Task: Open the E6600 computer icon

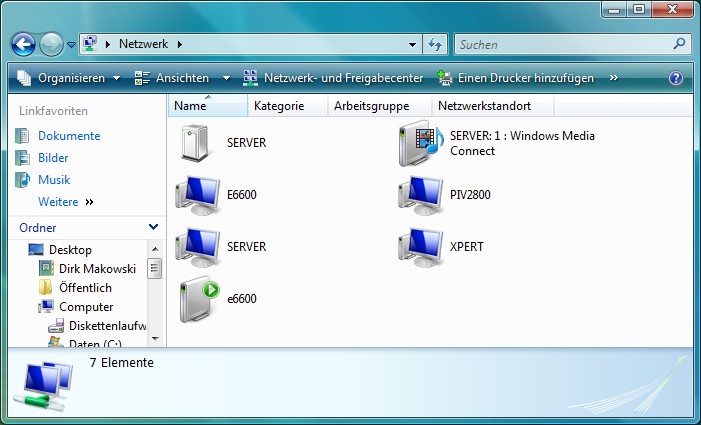Action: tap(196, 195)
